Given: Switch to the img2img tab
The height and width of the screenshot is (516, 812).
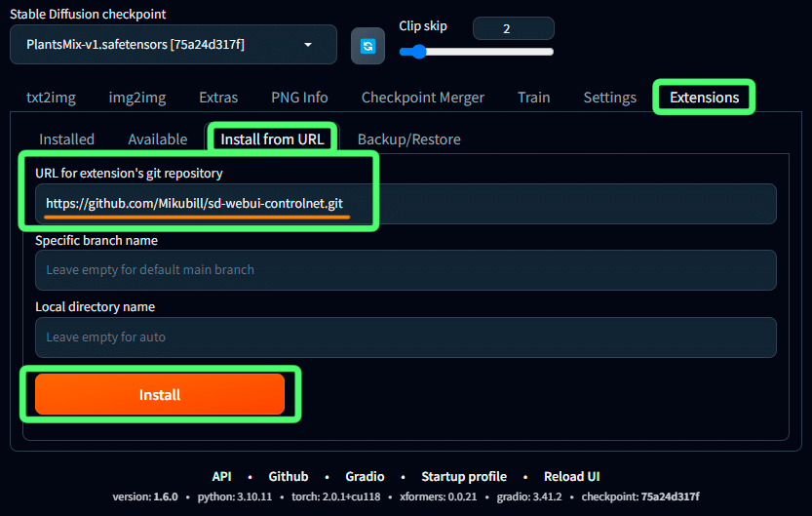Looking at the screenshot, I should pos(137,98).
